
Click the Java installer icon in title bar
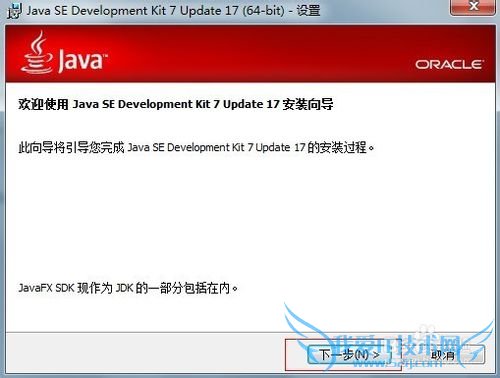[x=14, y=11]
